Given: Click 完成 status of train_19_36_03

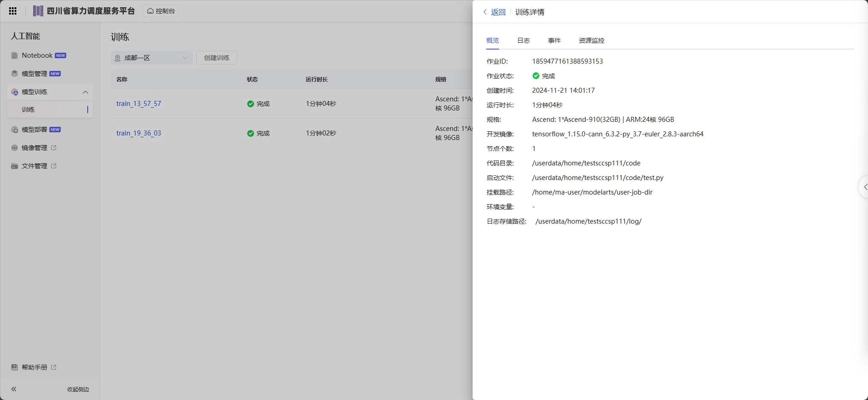Looking at the screenshot, I should 258,133.
